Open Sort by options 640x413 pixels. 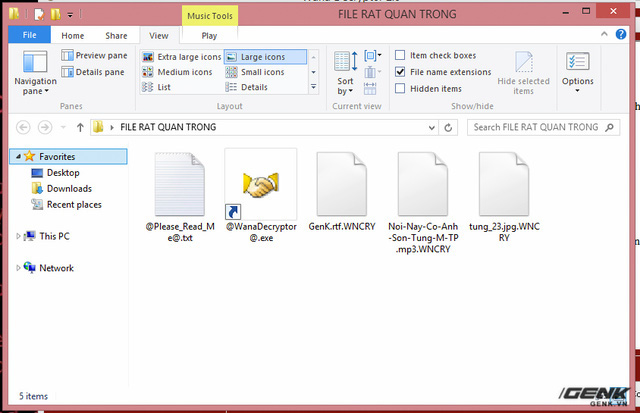(346, 73)
